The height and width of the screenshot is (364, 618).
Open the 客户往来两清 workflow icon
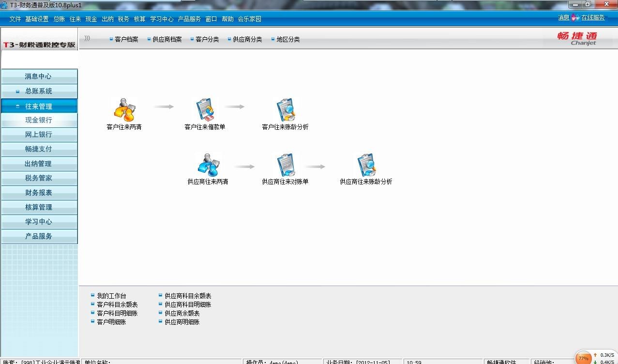click(124, 109)
